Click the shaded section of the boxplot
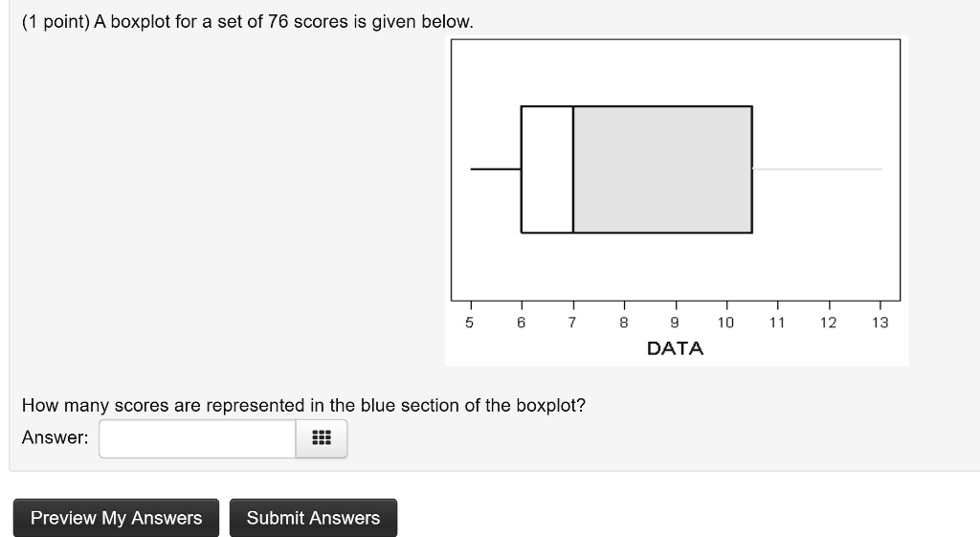980x537 pixels. click(x=662, y=169)
